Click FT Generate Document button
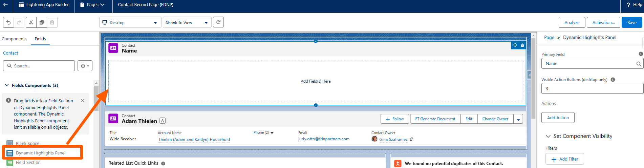This screenshot has height=168, width=644. click(x=435, y=119)
